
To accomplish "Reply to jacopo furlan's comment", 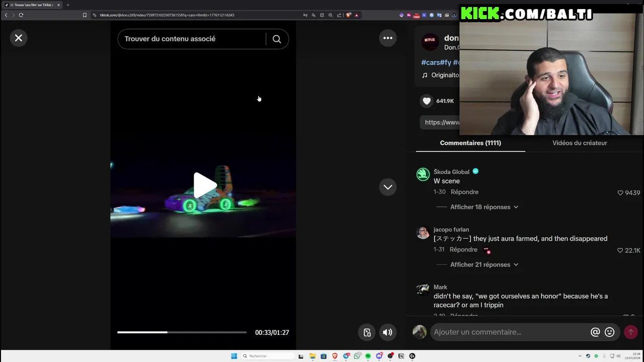I will (x=463, y=250).
